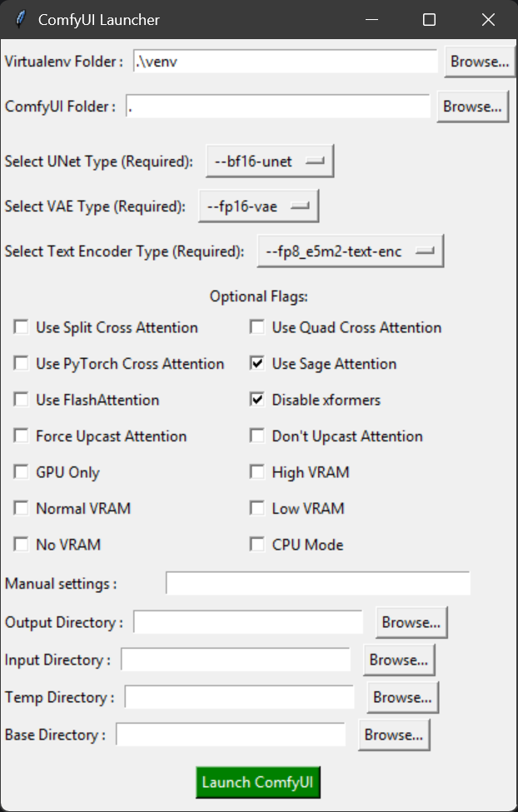Browse for the Virtualenv Folder
Screen dimensions: 518x812
click(478, 62)
